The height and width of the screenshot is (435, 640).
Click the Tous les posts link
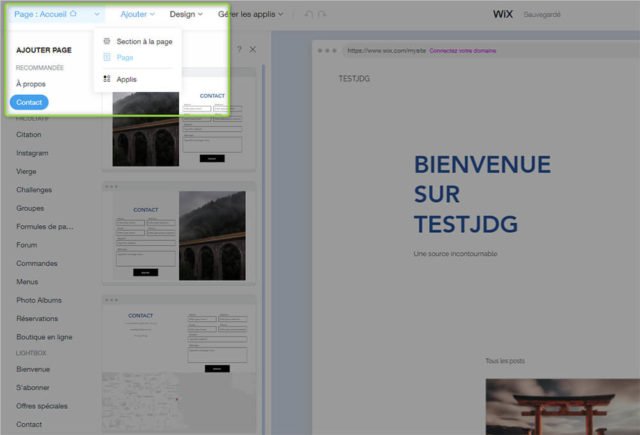click(505, 361)
